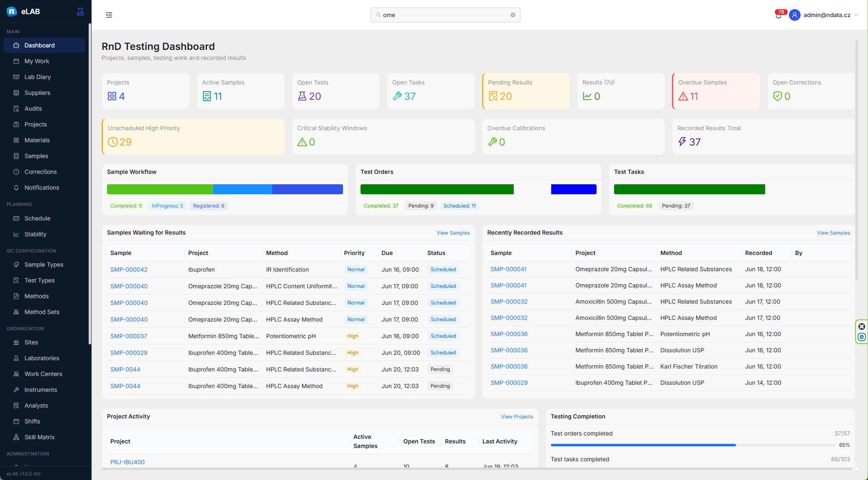Click the 'Pending: 37' Test Tasks tag
The image size is (868, 480).
coord(676,206)
